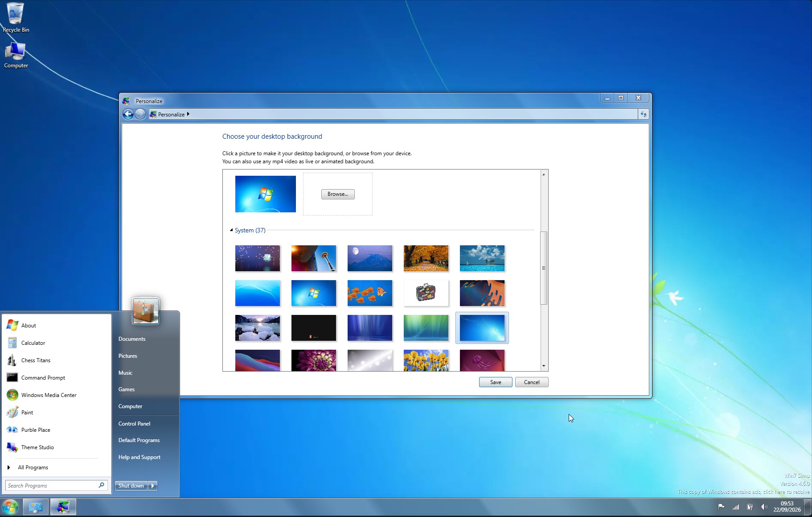Open Documents in the Start menu

132,339
